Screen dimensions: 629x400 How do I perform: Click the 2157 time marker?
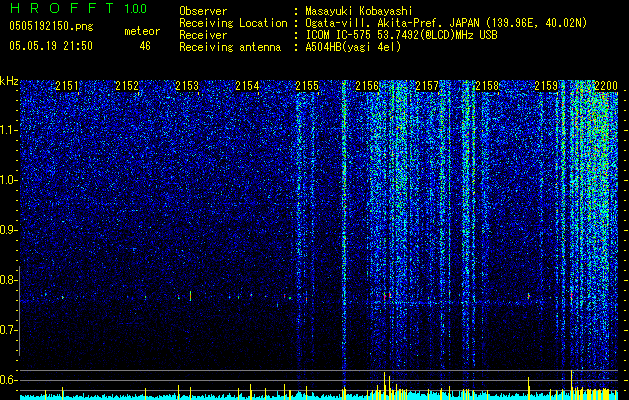427,86
